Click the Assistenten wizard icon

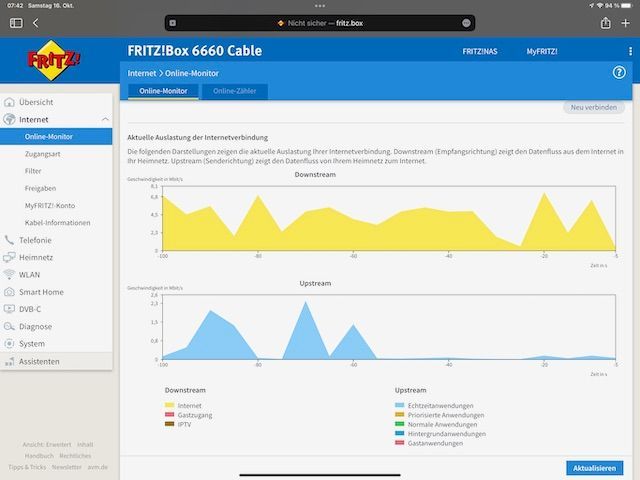click(9, 361)
